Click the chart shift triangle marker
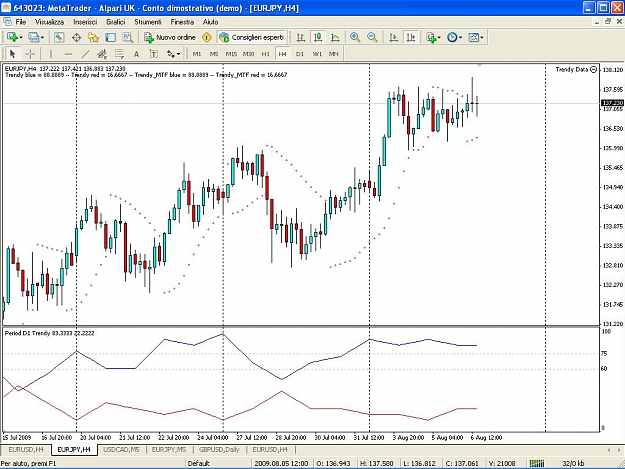The image size is (625, 469). tap(479, 65)
